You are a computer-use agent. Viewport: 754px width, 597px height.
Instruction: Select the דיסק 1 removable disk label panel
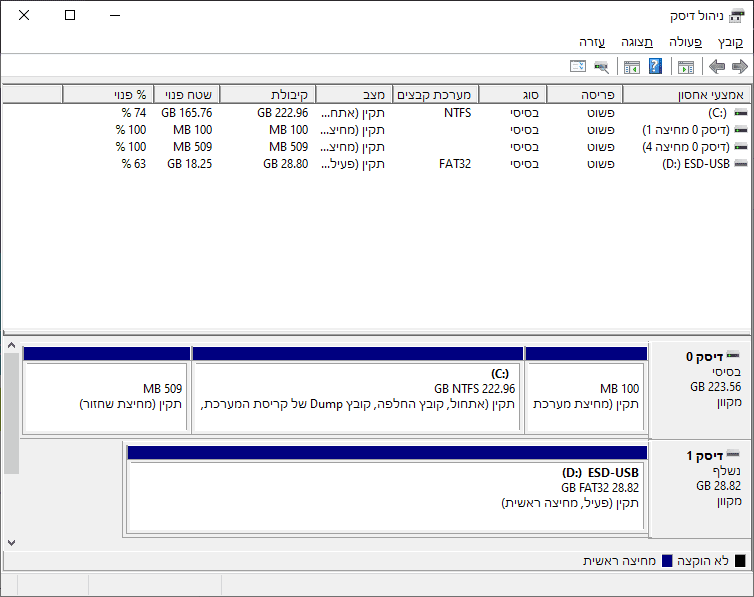coord(700,489)
